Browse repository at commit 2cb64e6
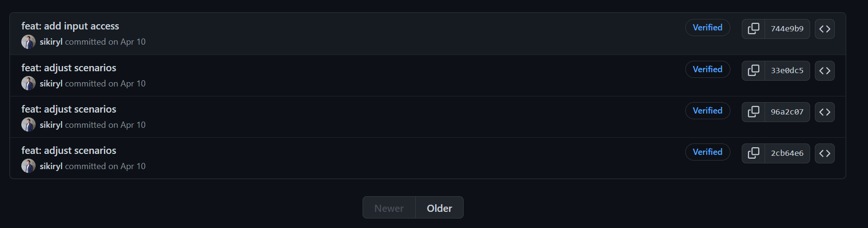Screen dimensions: 868x228 (x=824, y=153)
